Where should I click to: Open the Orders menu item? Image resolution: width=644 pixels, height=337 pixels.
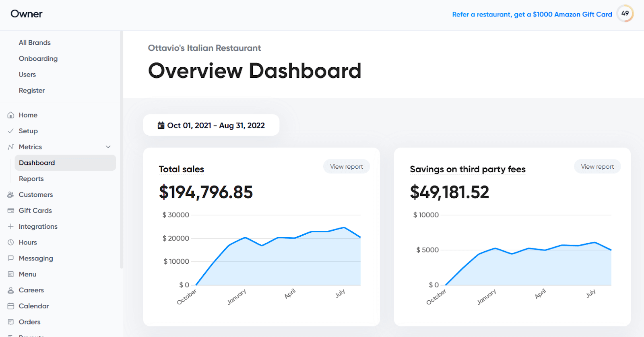[29, 322]
